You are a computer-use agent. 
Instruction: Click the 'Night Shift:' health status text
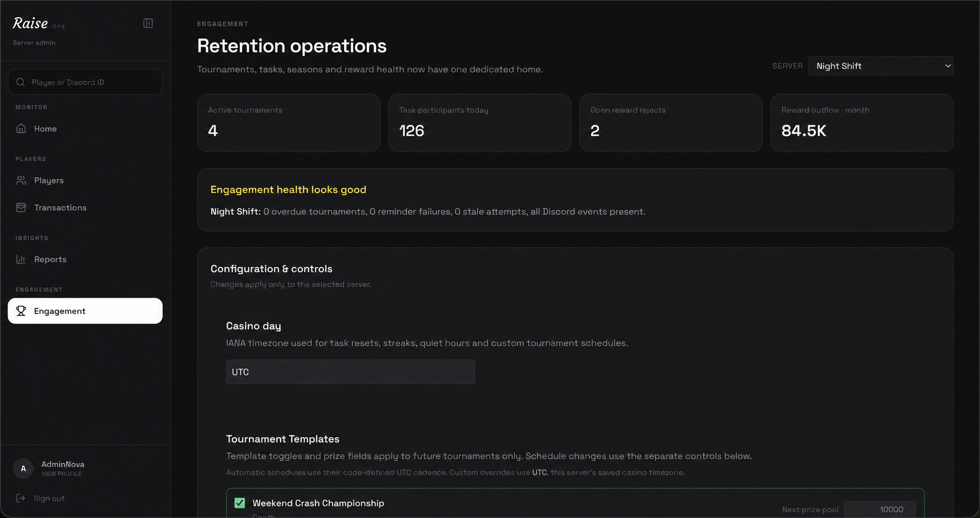pyautogui.click(x=236, y=211)
